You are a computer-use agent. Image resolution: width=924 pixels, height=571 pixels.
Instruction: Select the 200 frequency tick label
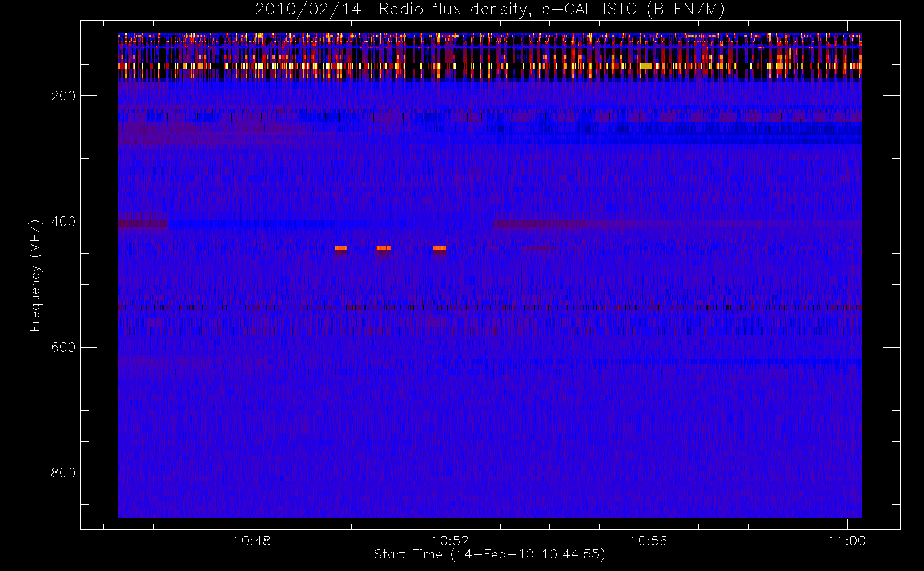(x=63, y=96)
